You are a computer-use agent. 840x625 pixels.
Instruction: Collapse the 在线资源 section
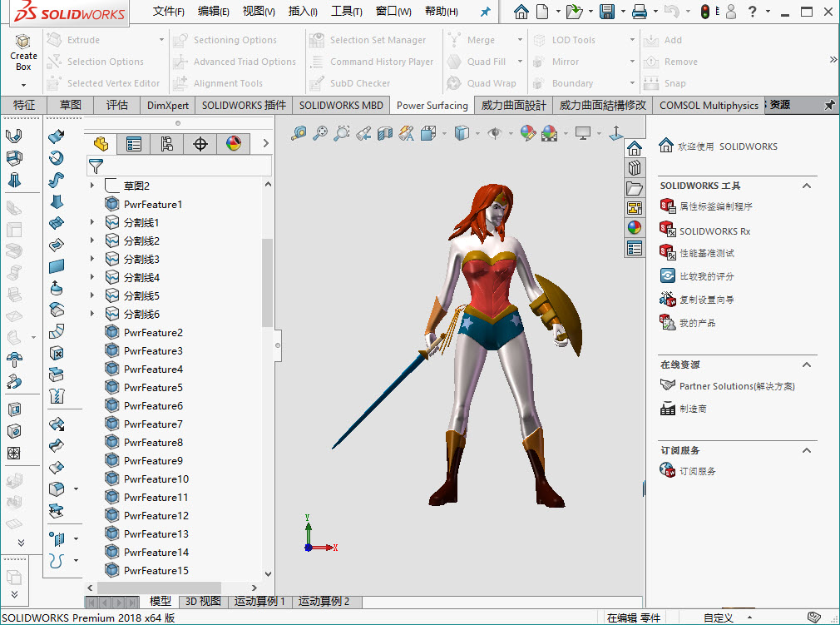[x=806, y=365]
